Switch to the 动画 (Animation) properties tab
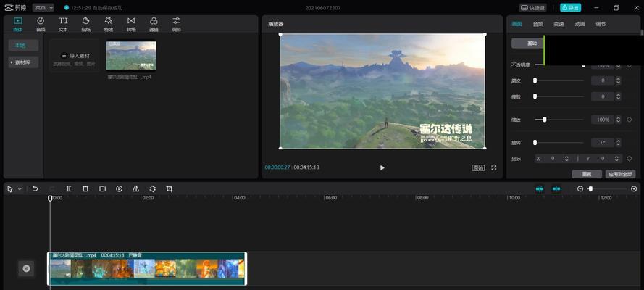The width and height of the screenshot is (644, 290). click(580, 24)
